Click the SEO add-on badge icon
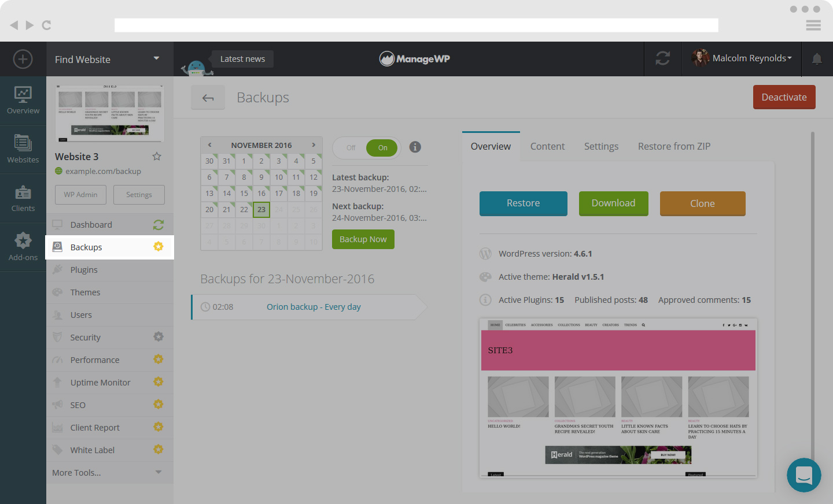833x504 pixels. (x=159, y=405)
